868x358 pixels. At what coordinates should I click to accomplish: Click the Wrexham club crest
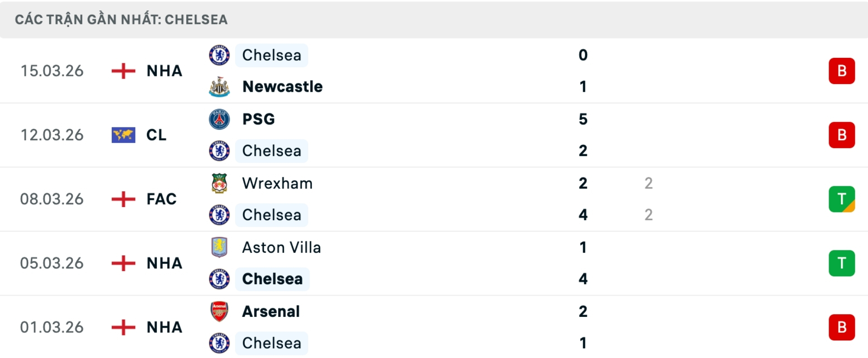(219, 183)
